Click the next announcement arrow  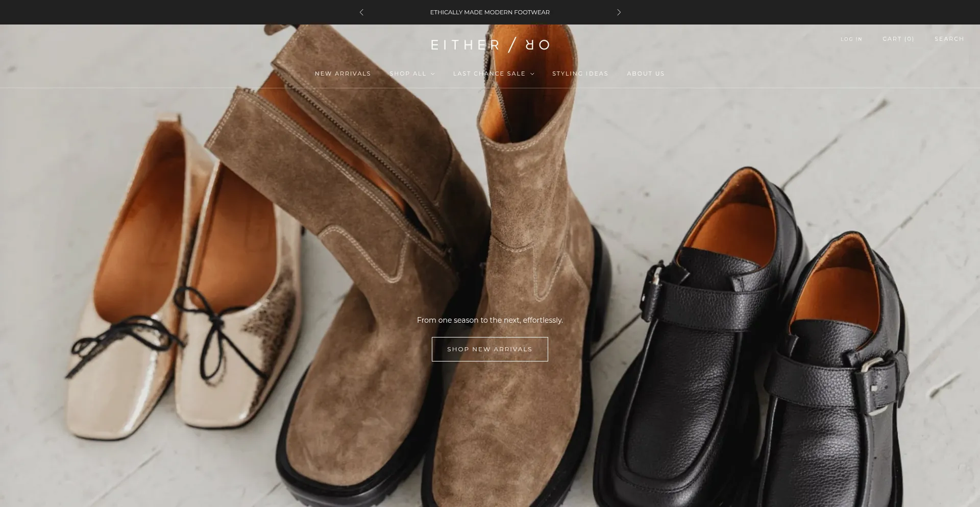click(x=619, y=12)
